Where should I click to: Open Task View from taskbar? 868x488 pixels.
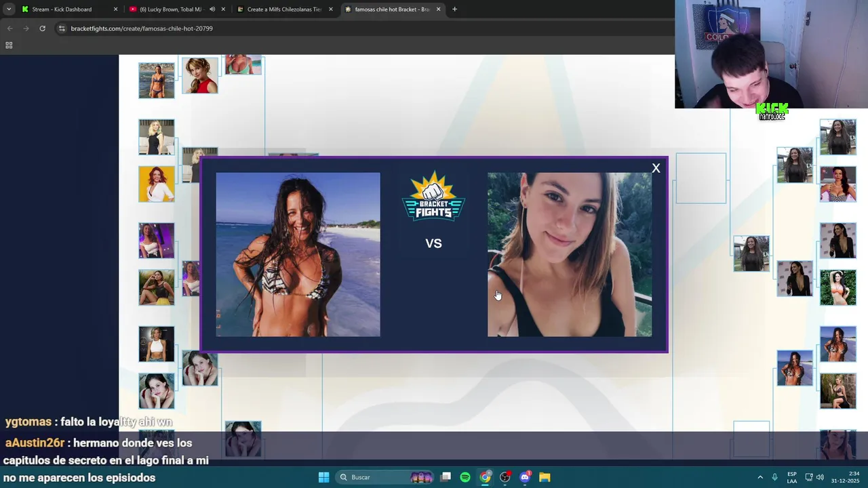(x=446, y=477)
